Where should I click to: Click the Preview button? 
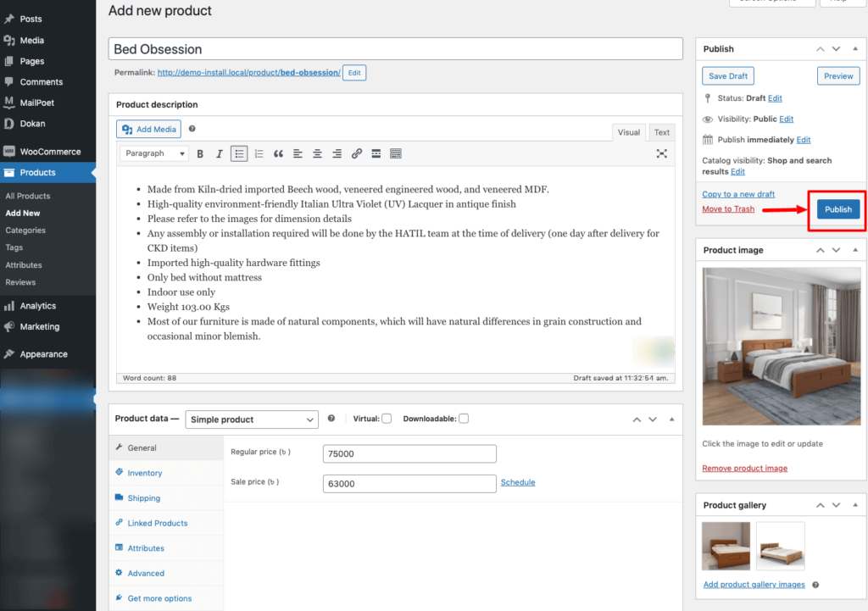tap(838, 76)
